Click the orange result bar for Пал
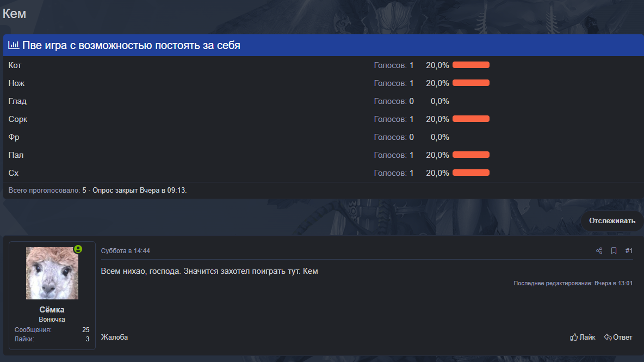The image size is (644, 362). click(471, 155)
